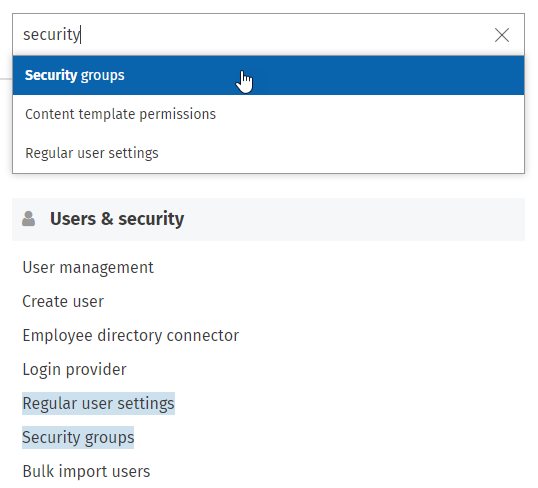Screen dimensions: 538x488
Task: Open the Bulk import users link
Action: tap(86, 472)
